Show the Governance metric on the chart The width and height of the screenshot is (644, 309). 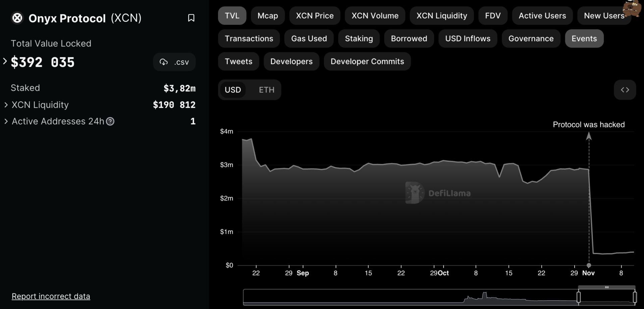(x=531, y=39)
